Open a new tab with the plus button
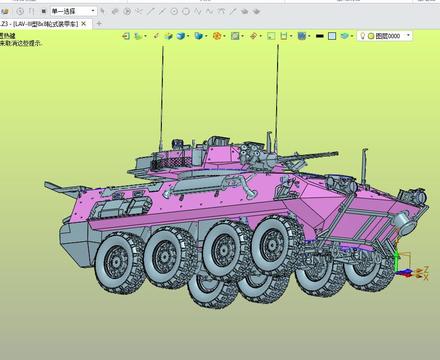The width and height of the screenshot is (440, 360). click(99, 24)
